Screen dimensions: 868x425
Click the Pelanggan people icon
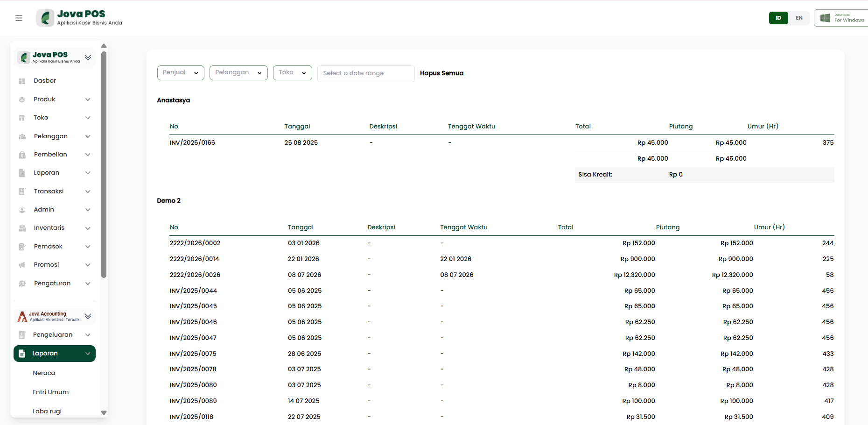coord(22,136)
